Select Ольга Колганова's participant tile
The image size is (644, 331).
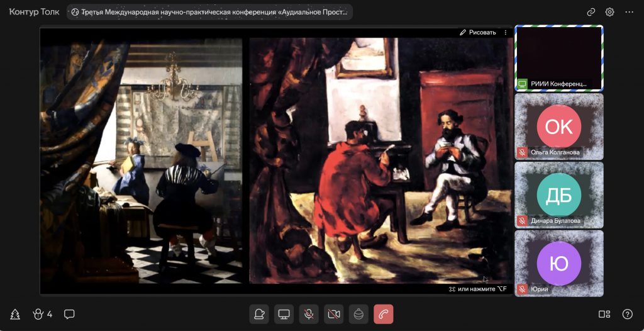coord(558,126)
